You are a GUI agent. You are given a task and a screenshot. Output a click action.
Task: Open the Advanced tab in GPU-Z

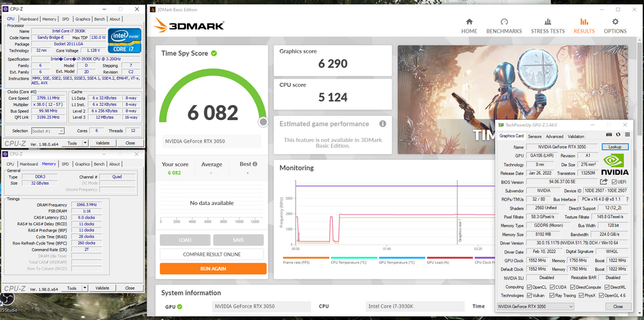click(555, 136)
